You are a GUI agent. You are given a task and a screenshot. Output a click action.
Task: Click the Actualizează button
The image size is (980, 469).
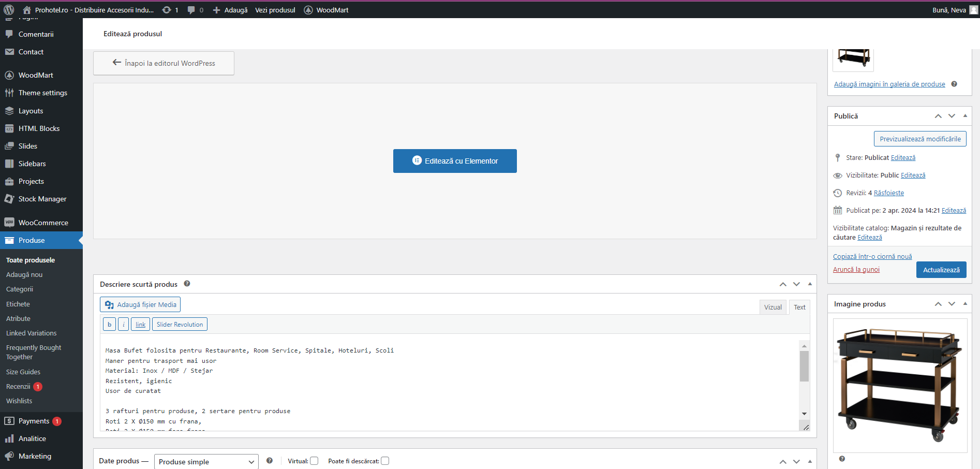tap(941, 270)
